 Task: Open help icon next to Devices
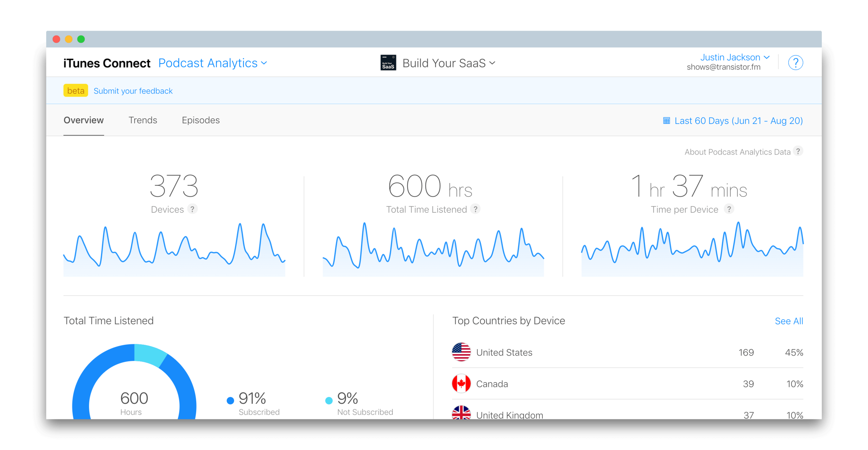coord(192,209)
